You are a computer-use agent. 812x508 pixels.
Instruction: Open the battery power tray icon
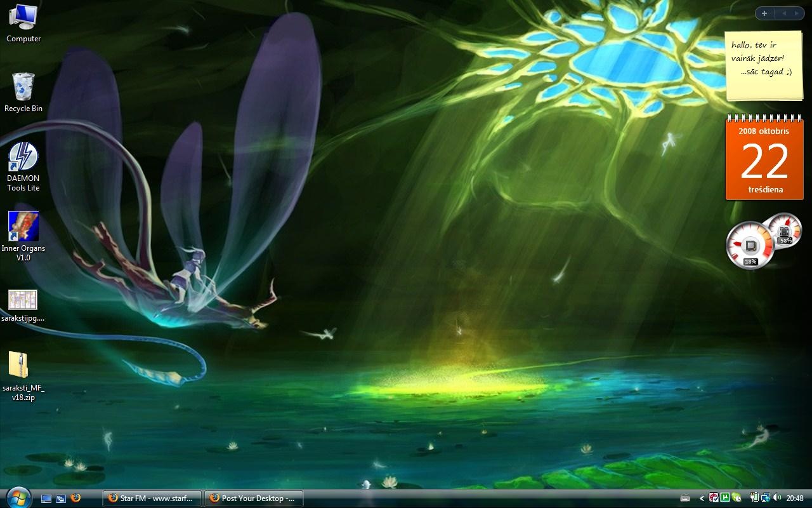pos(755,498)
